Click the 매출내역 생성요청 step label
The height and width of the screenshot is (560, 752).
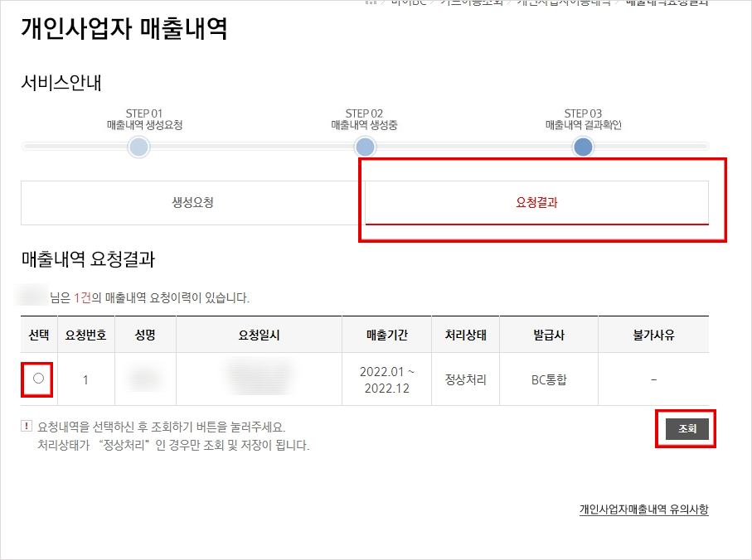click(144, 126)
